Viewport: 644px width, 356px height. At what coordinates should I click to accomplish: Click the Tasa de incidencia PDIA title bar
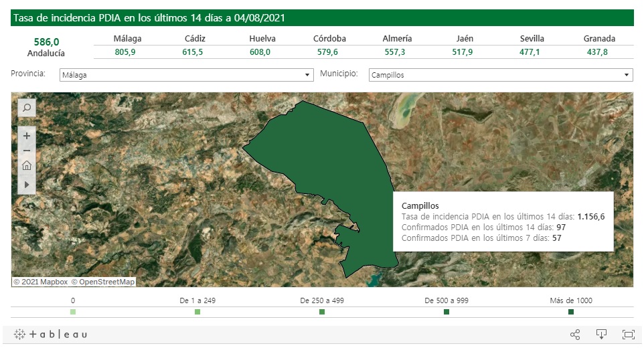pos(322,18)
